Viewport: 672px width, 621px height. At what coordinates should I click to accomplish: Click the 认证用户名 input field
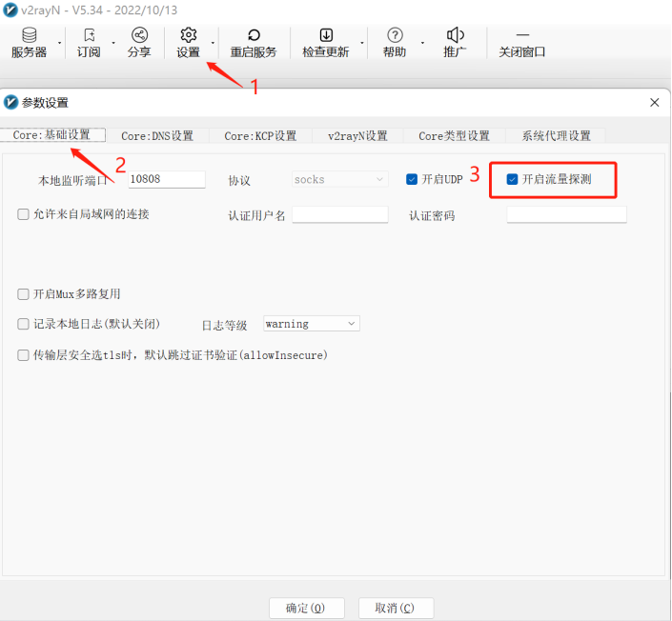[340, 214]
